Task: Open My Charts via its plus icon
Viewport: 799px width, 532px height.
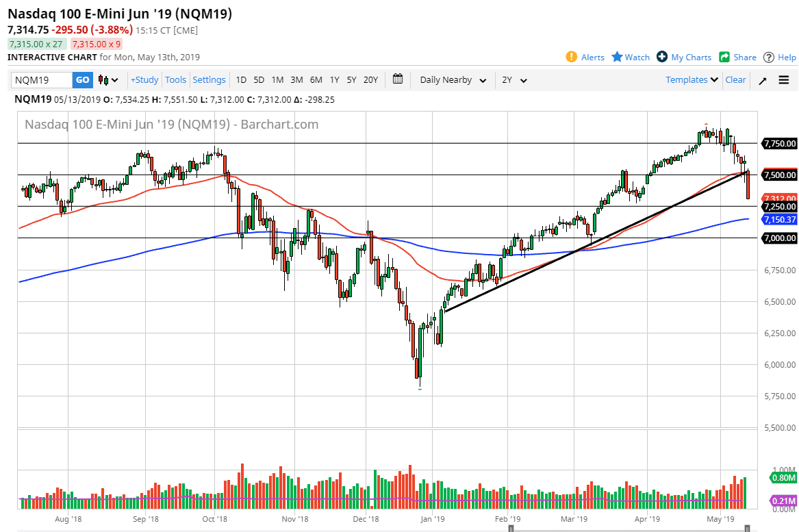Action: click(x=661, y=57)
